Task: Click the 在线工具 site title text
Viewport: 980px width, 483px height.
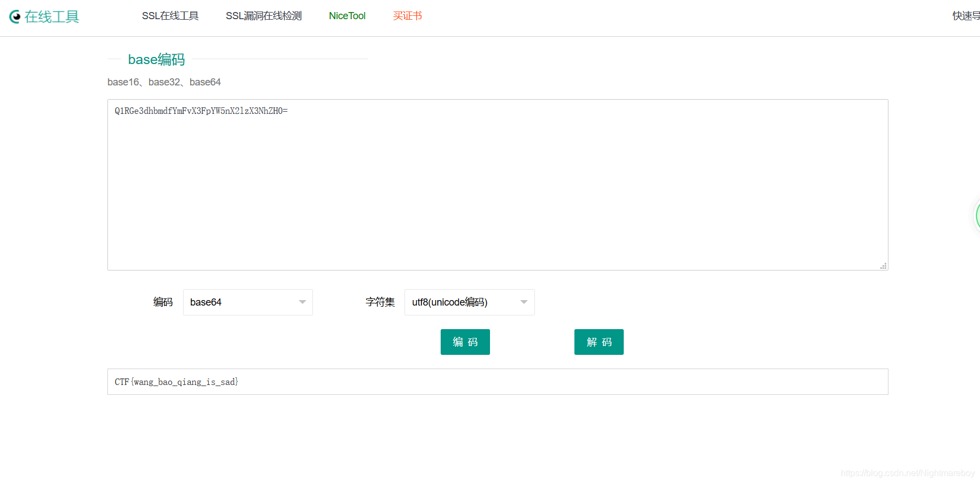Action: tap(52, 16)
